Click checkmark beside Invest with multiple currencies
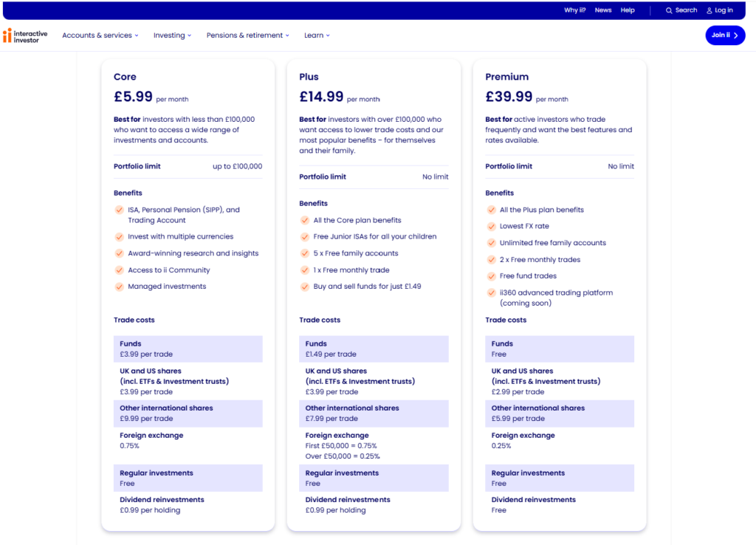Screen dimensions: 756x545 119,237
